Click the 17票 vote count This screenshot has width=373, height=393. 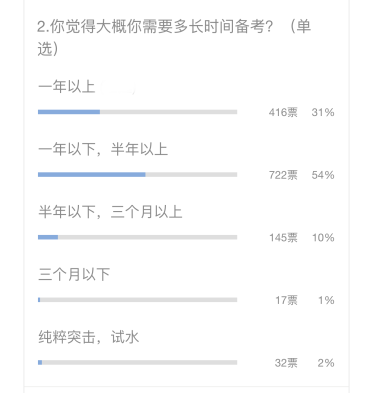tap(286, 300)
